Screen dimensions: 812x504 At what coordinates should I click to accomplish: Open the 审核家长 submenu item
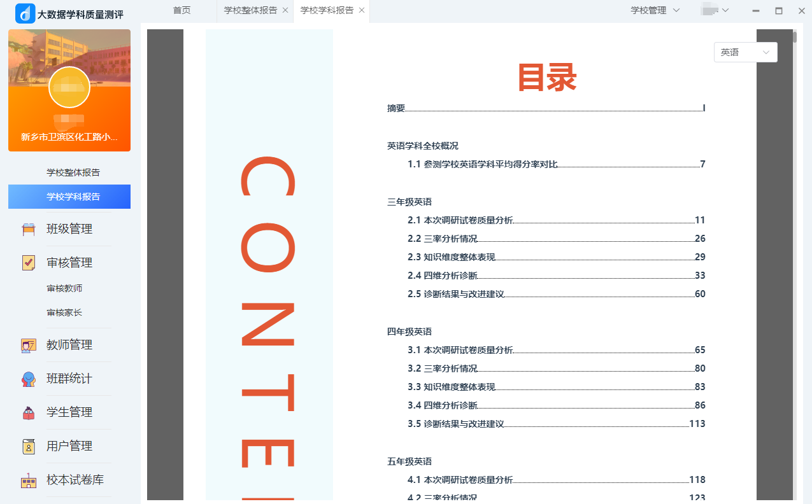(x=64, y=312)
